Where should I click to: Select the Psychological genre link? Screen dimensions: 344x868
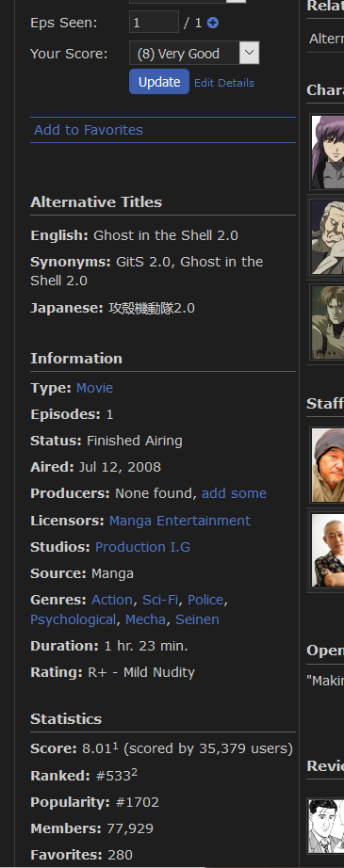(x=74, y=620)
